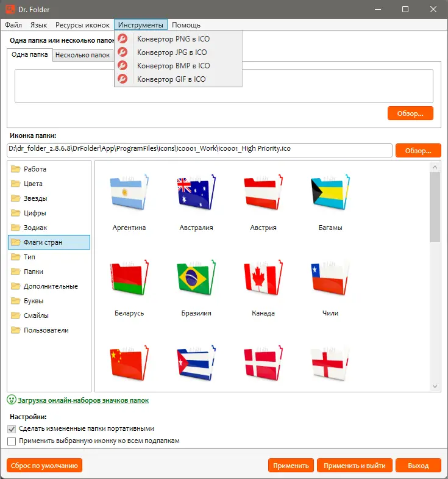Click the green smiley download icon
The image size is (448, 479).
(x=12, y=400)
